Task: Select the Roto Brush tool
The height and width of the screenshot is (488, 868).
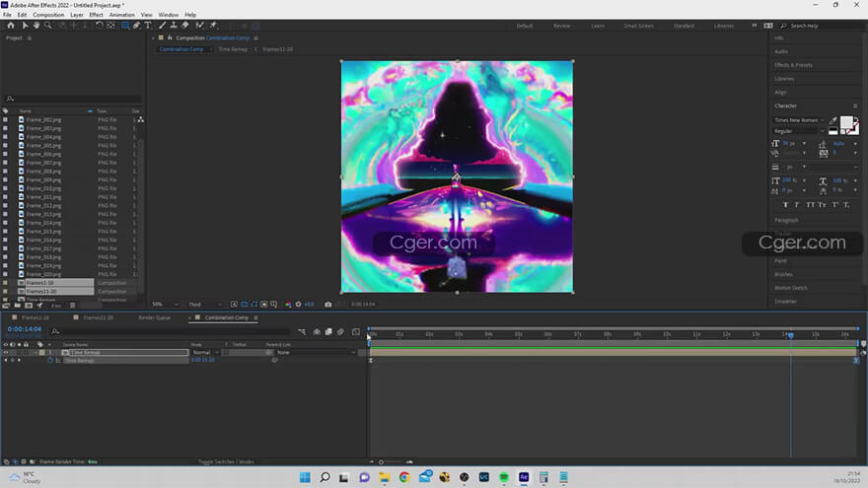Action: point(200,26)
